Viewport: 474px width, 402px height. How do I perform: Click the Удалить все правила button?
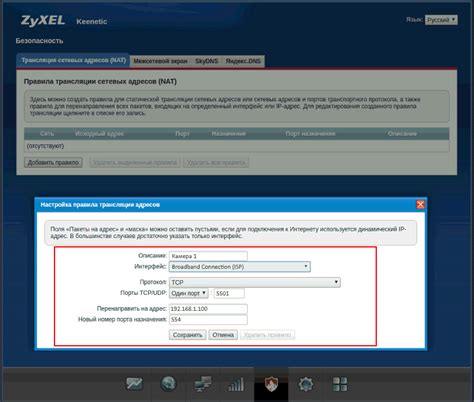[x=216, y=162]
